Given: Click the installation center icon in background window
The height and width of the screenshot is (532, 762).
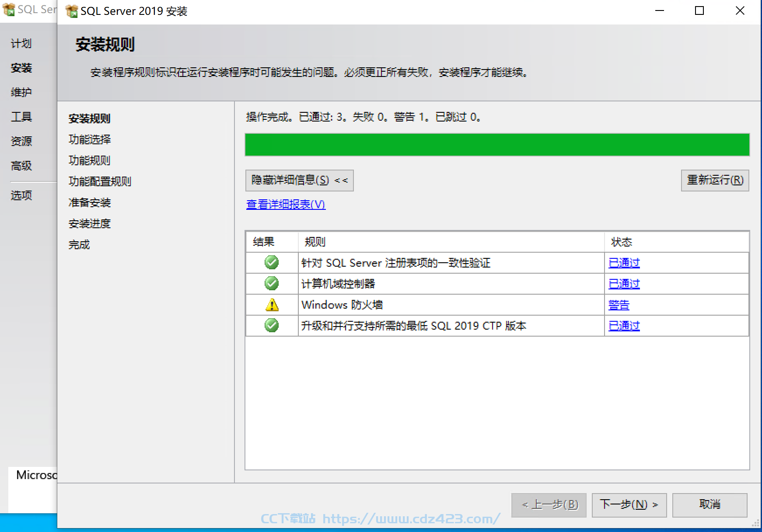Looking at the screenshot, I should [8, 10].
